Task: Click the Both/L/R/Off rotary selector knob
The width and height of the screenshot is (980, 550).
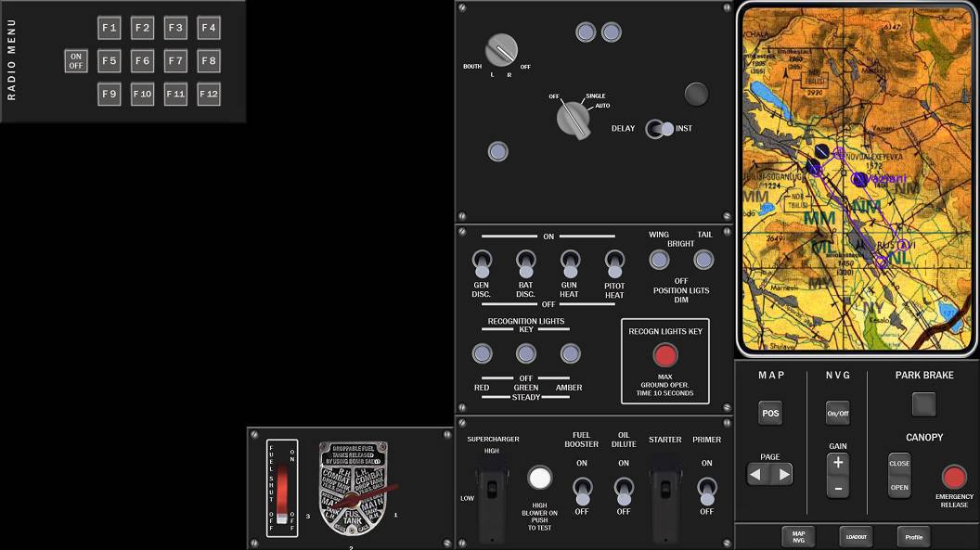Action: tap(501, 49)
